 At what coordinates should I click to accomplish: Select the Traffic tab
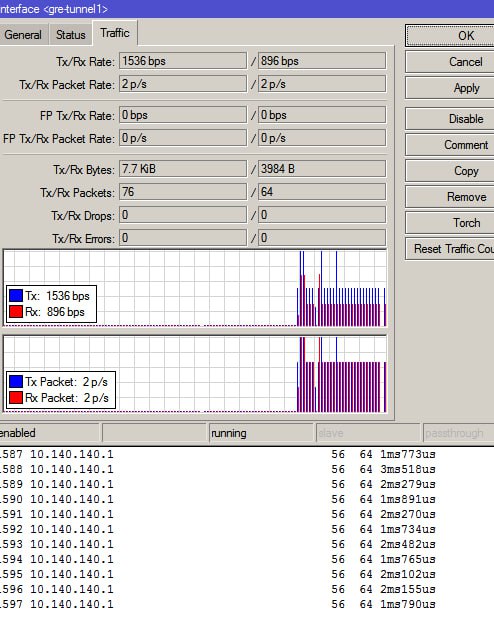point(115,33)
